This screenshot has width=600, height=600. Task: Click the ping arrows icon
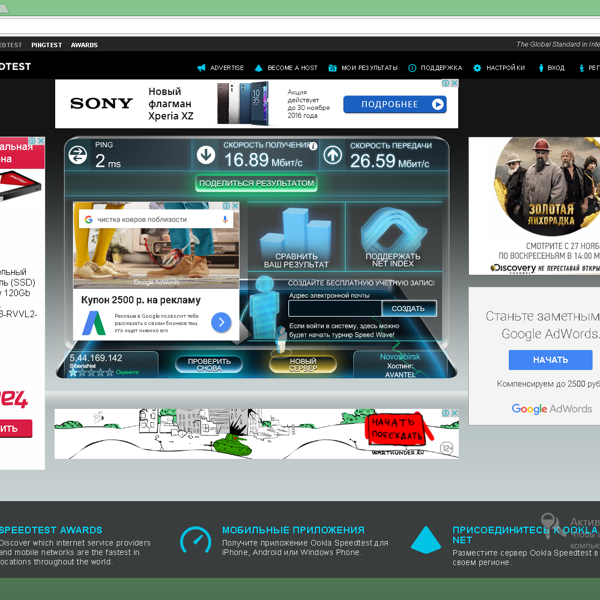(x=78, y=155)
